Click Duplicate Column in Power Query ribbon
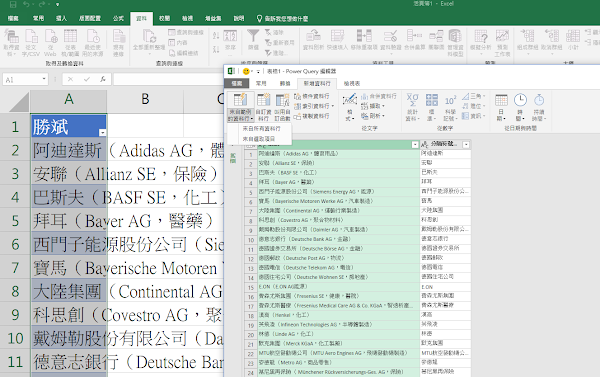 click(312, 116)
